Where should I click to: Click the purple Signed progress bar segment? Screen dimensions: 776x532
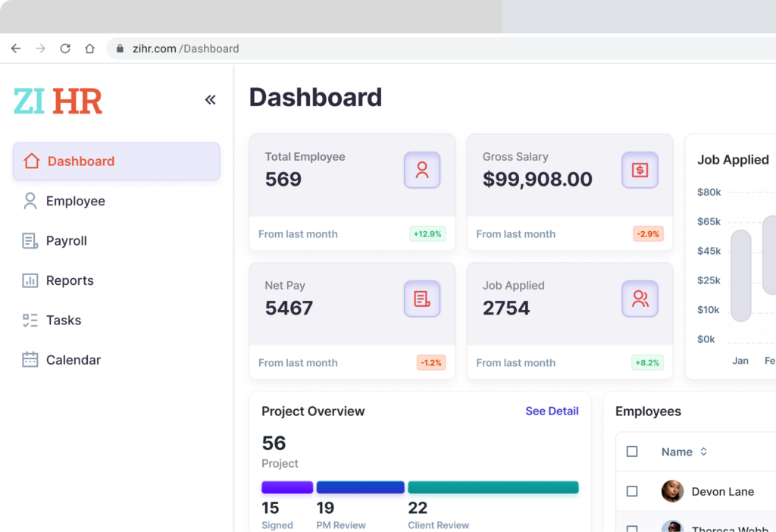coord(287,487)
